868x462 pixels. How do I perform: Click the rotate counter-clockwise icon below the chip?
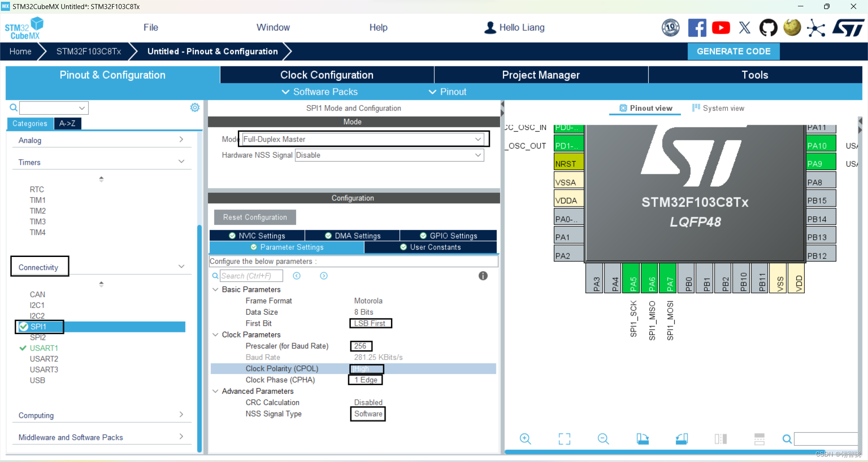pyautogui.click(x=682, y=439)
